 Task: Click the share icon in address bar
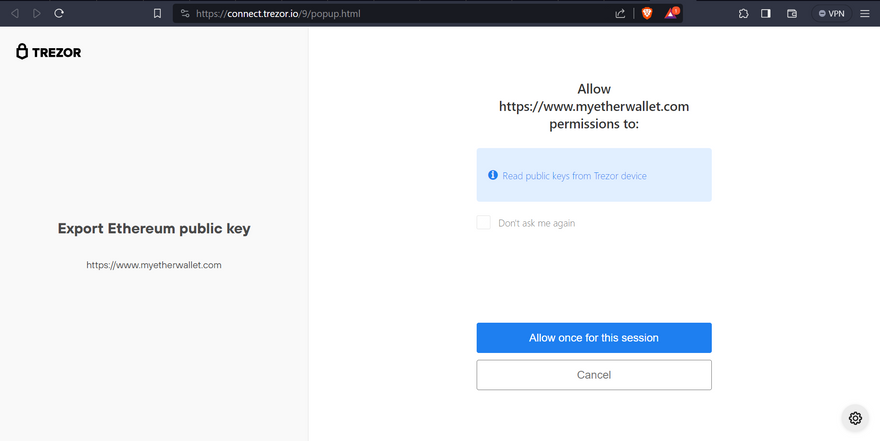click(620, 13)
